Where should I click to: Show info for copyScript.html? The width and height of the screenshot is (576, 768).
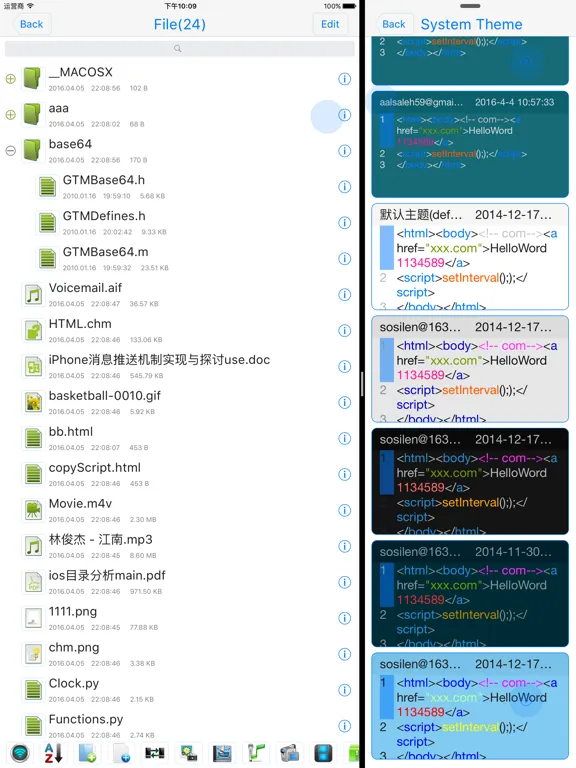[x=345, y=474]
